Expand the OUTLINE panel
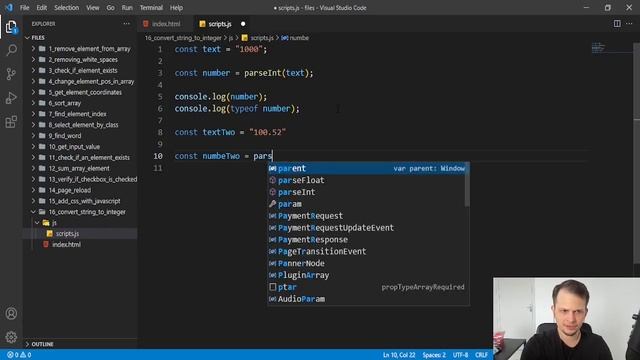Image resolution: width=640 pixels, height=360 pixels. click(x=80, y=344)
